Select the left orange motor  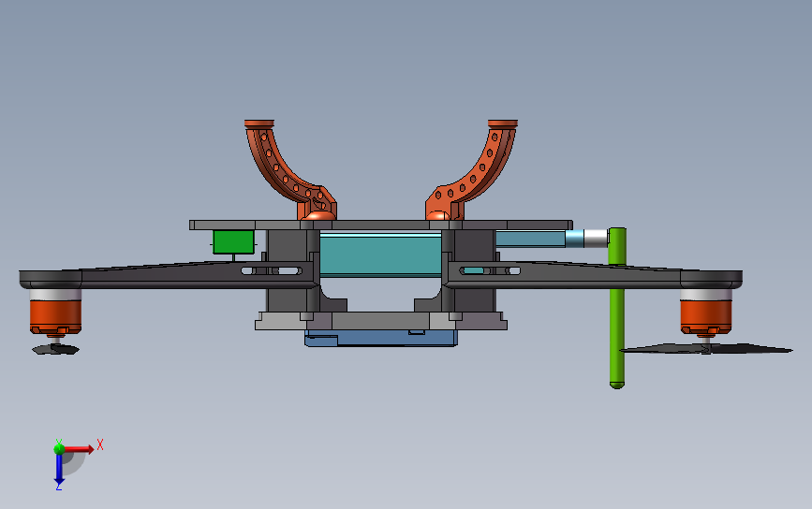(x=55, y=316)
